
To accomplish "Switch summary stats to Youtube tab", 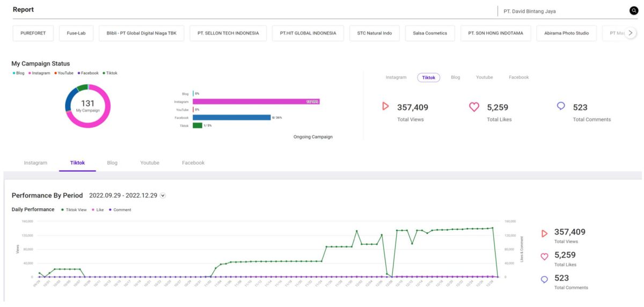I will coord(484,77).
